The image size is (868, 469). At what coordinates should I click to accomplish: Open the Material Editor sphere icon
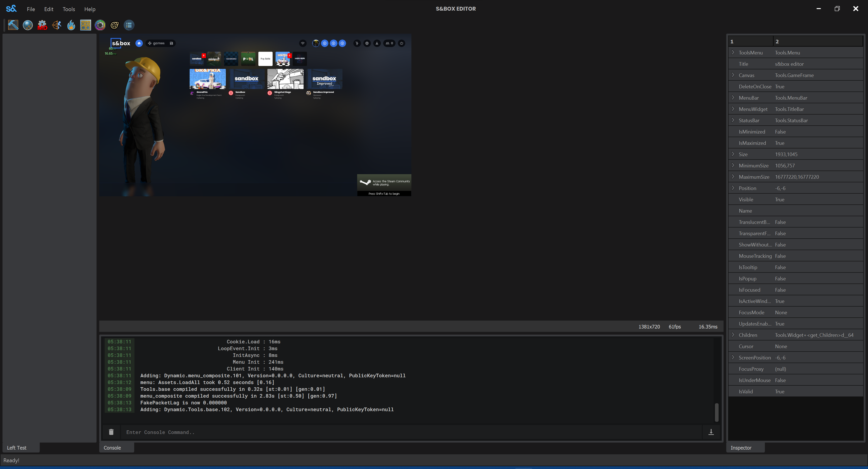coord(28,25)
